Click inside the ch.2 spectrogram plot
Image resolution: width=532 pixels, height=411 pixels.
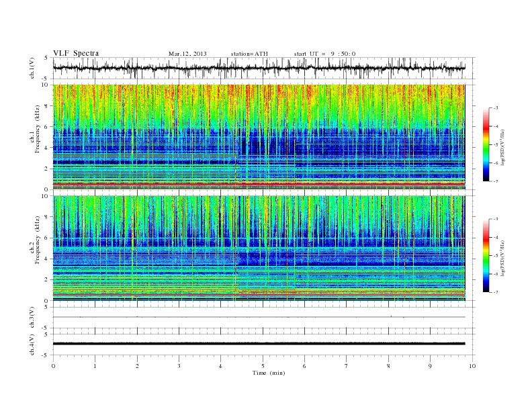coord(259,248)
